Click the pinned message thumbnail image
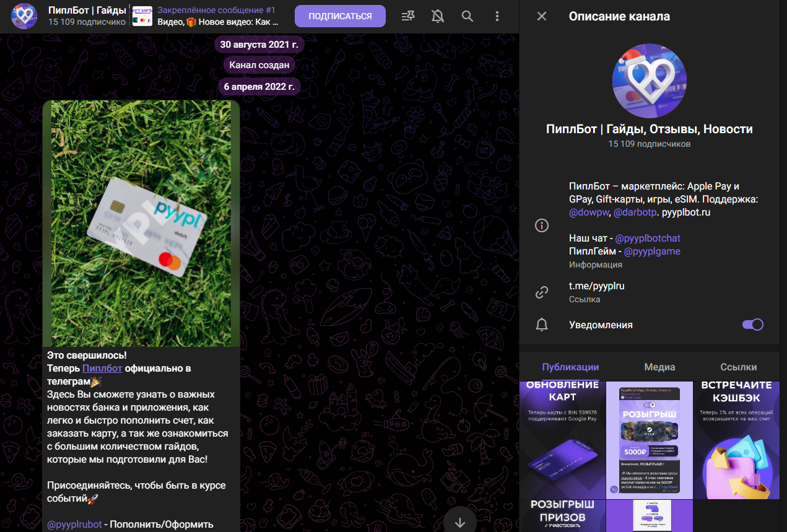The height and width of the screenshot is (532, 787). [142, 16]
